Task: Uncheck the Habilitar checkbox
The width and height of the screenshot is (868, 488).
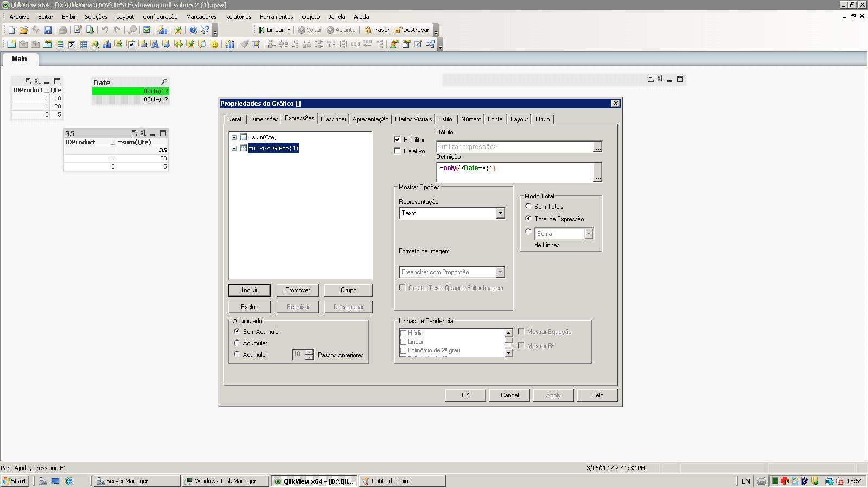Action: tap(397, 140)
